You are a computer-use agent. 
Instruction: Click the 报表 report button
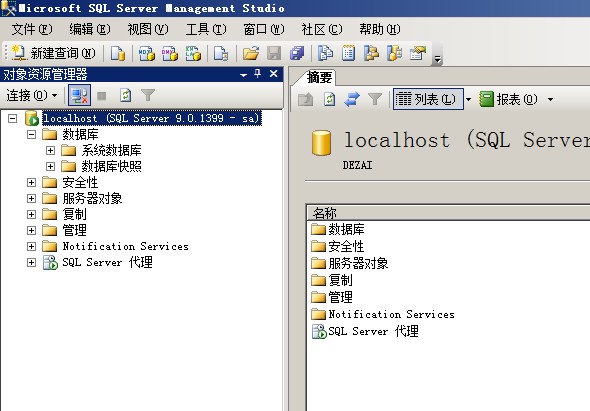[x=509, y=99]
